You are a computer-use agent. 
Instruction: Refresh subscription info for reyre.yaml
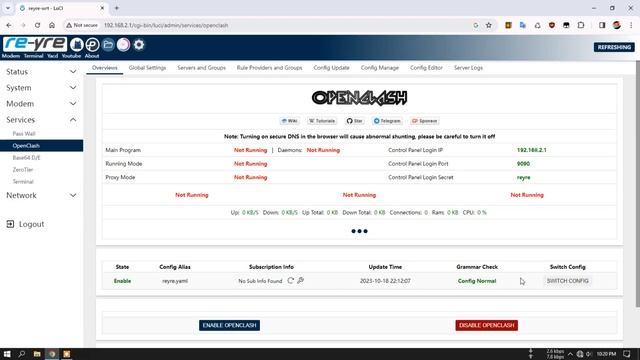(x=291, y=280)
